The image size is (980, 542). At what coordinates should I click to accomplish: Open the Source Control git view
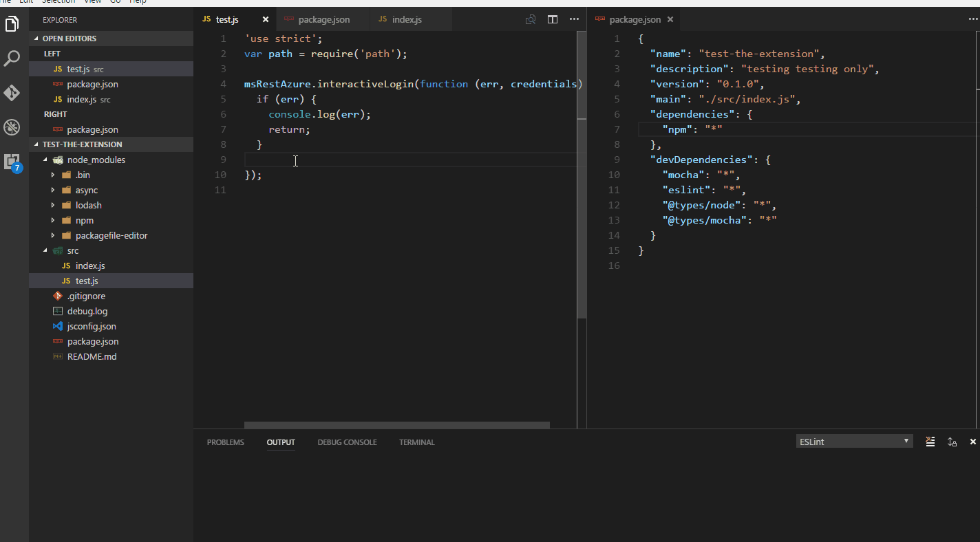tap(12, 93)
